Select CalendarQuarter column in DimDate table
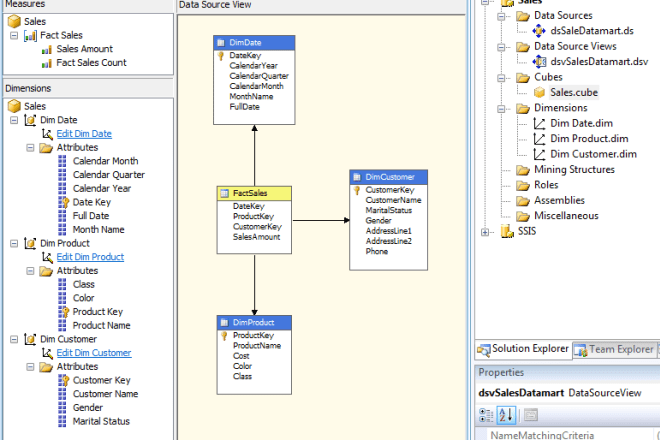Image resolution: width=660 pixels, height=440 pixels. click(259, 76)
